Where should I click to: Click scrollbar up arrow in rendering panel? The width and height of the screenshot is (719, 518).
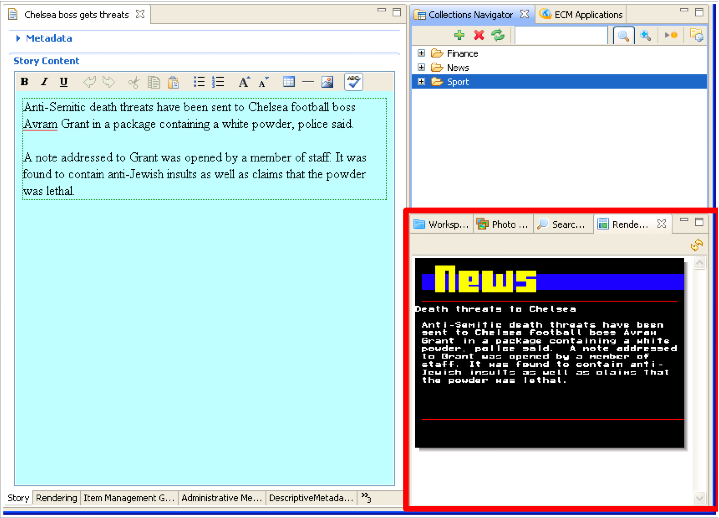click(x=699, y=263)
